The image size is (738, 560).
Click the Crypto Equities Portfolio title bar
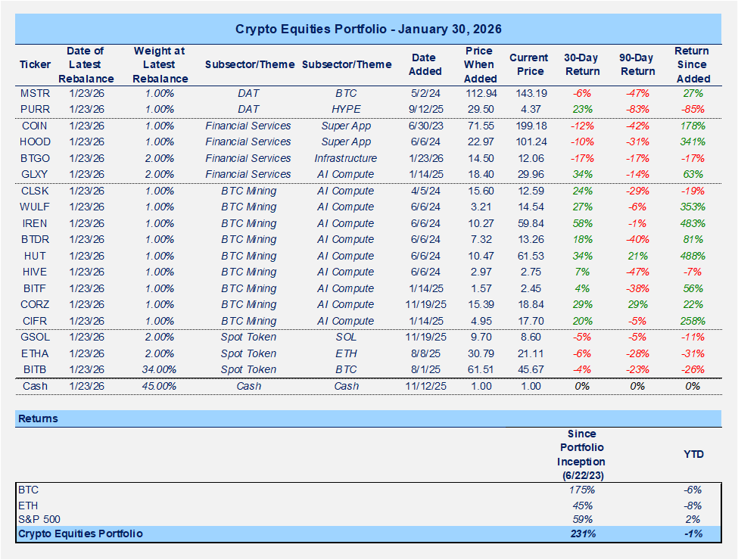pyautogui.click(x=369, y=29)
